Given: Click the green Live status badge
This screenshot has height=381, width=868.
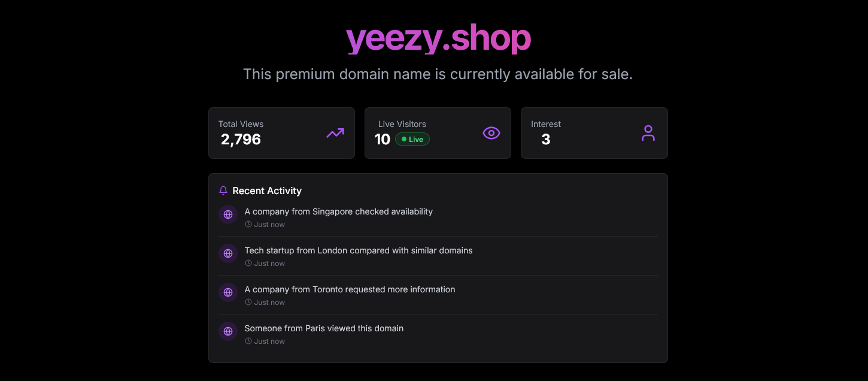Looking at the screenshot, I should coord(412,140).
